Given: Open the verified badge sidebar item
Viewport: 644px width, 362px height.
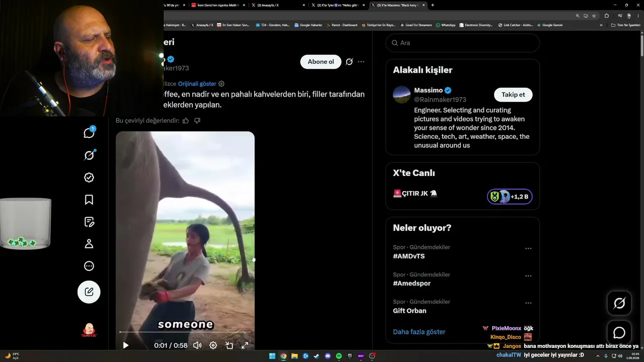Looking at the screenshot, I should click(89, 177).
